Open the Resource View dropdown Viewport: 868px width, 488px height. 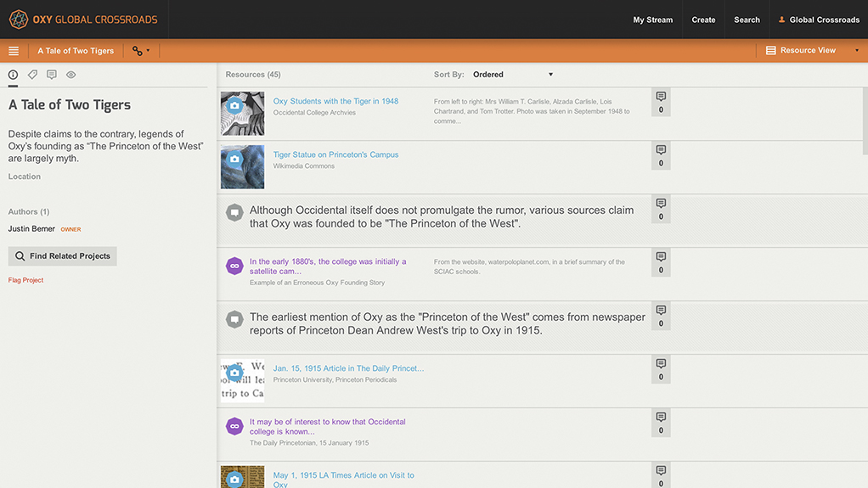812,50
